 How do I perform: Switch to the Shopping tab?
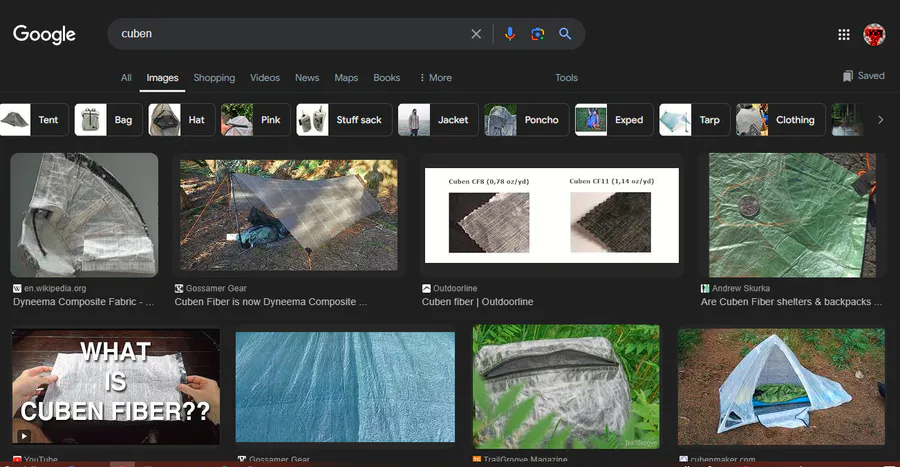pyautogui.click(x=214, y=77)
